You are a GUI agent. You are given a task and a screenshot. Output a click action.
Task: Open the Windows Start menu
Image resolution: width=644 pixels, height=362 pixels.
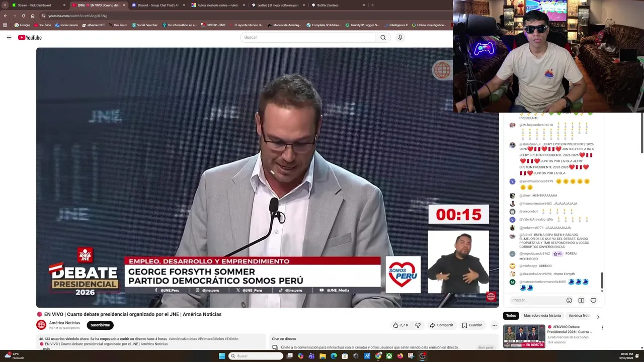[221, 356]
